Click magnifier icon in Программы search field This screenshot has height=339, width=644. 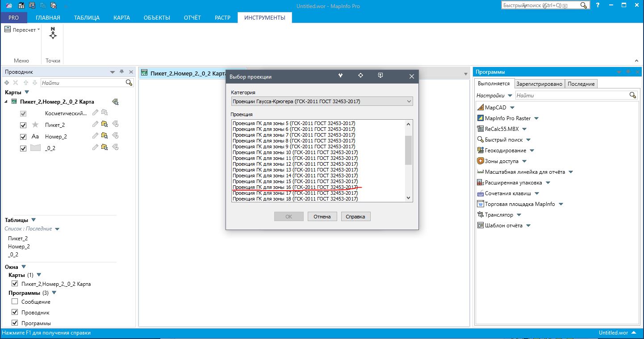pyautogui.click(x=632, y=95)
